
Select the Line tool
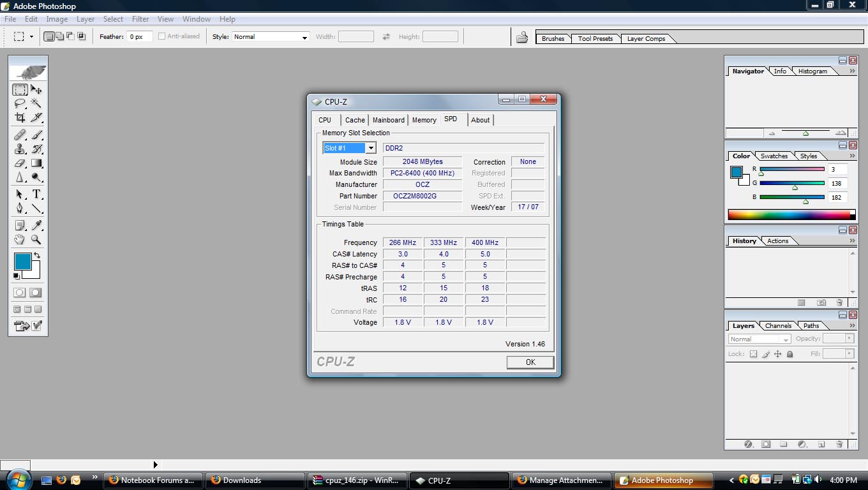[36, 208]
